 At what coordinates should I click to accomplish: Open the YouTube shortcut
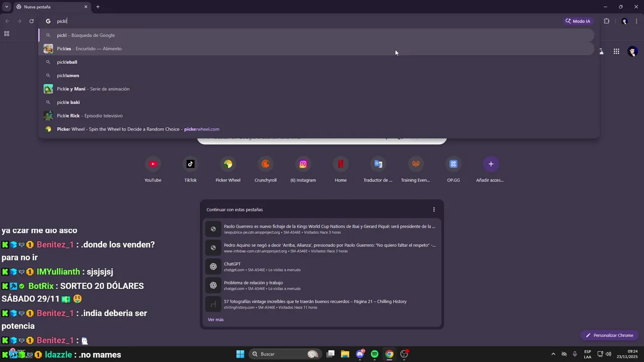153,170
